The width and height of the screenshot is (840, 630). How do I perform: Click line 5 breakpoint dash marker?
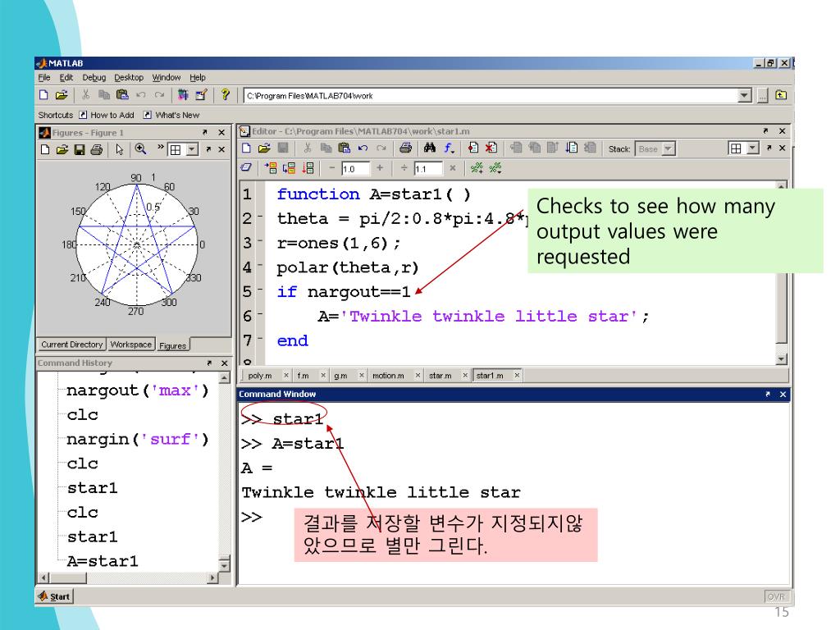point(260,290)
